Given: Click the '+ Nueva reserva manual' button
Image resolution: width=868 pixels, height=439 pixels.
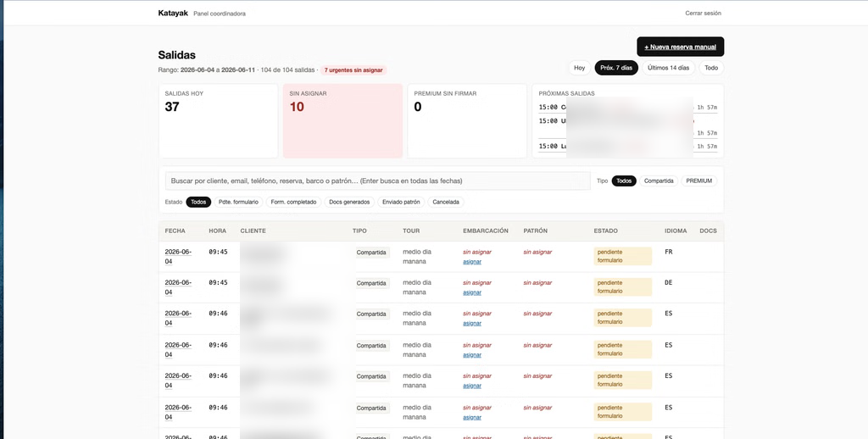Looking at the screenshot, I should (680, 47).
